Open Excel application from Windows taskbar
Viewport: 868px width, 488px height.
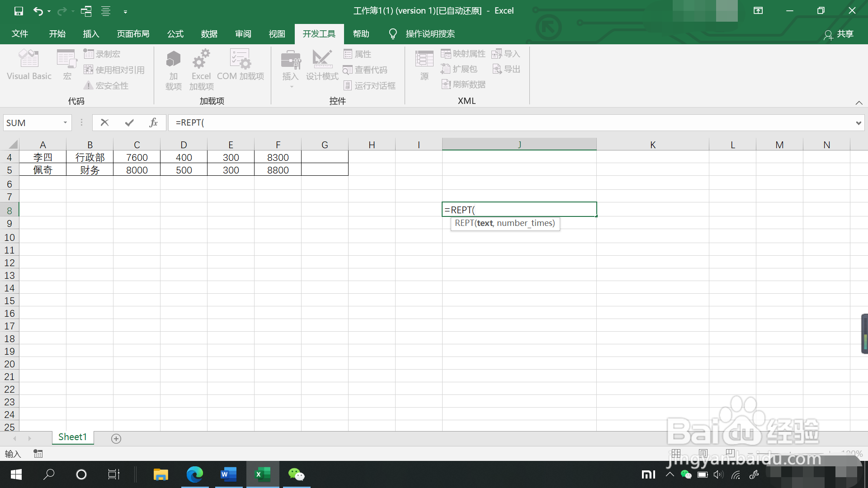pyautogui.click(x=263, y=474)
